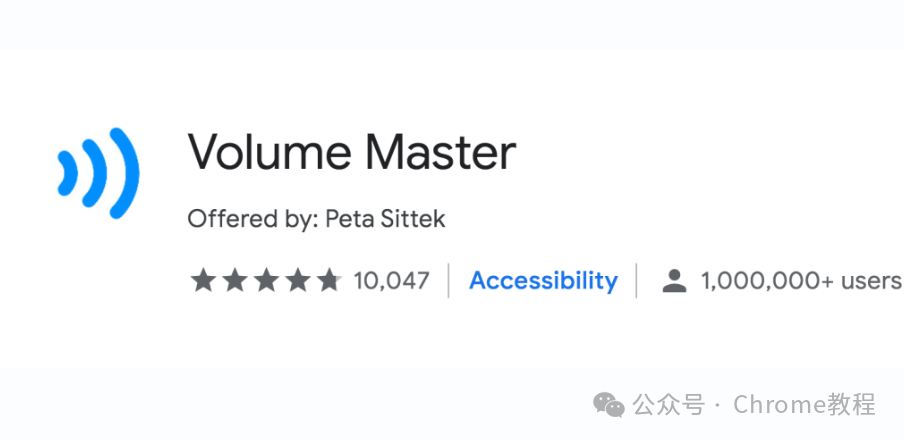Click the developer name Peta Sittek

tap(385, 219)
